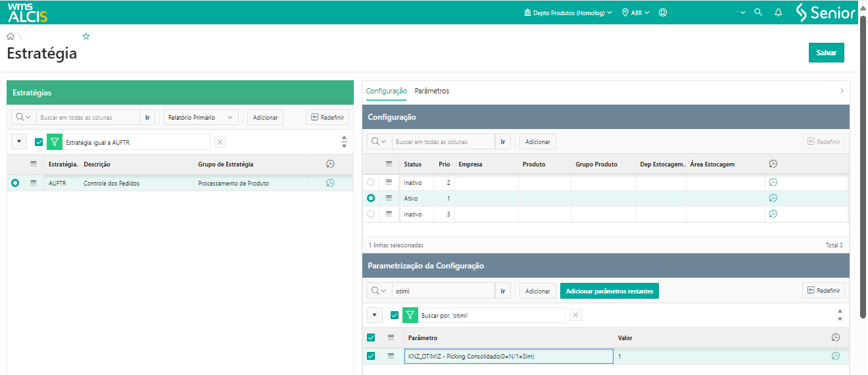Click the Salvar button
Viewport: 868px width, 375px height.
[827, 53]
